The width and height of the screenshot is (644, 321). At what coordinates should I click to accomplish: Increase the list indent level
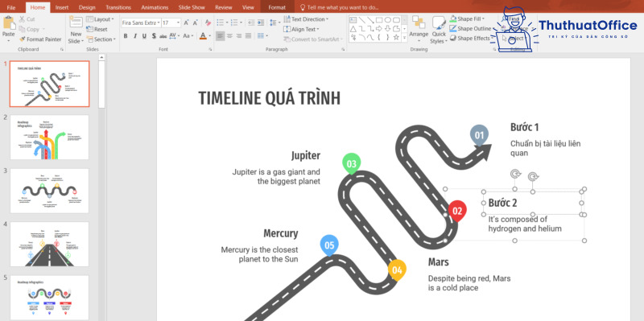[260, 23]
